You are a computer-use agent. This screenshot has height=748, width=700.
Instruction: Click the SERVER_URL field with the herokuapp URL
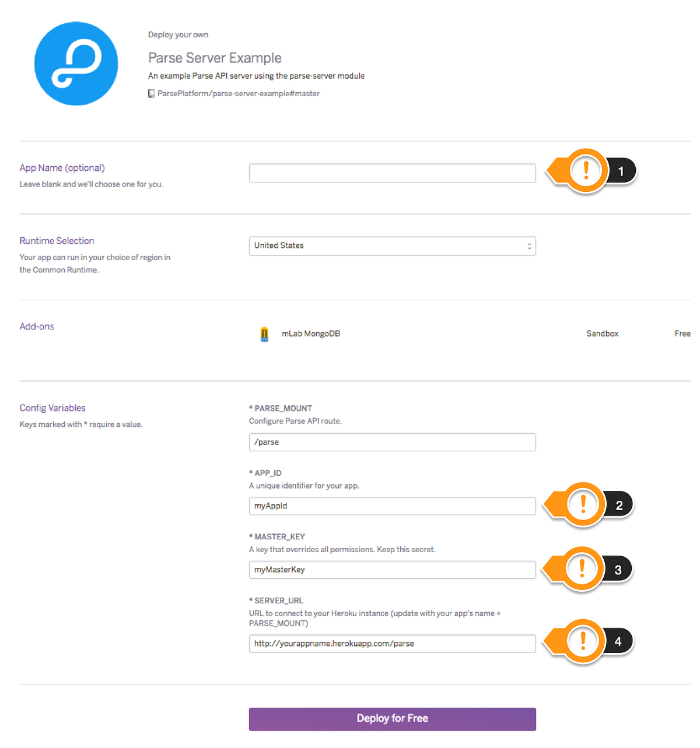coord(392,644)
